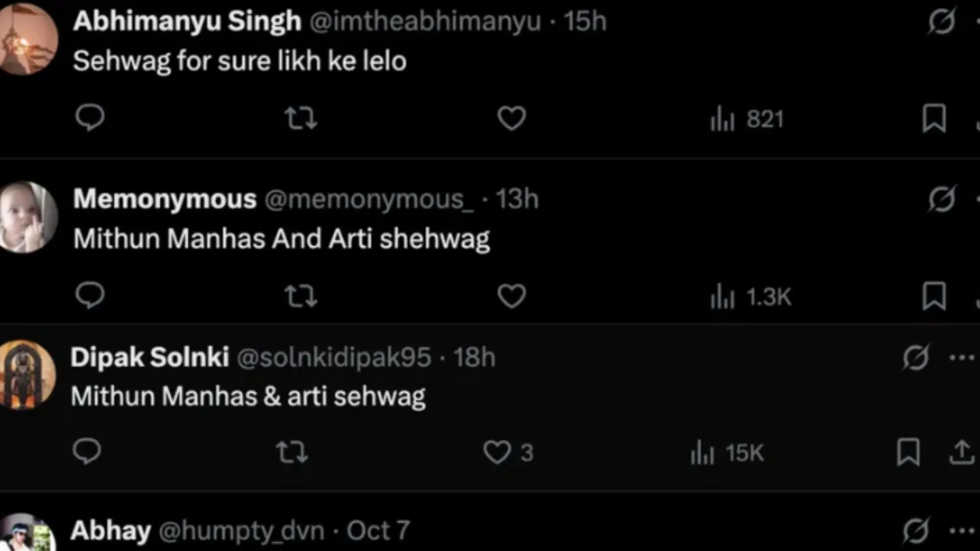Reply to Abhimanyu Singh's tweet
Screen dimensions: 980x551
(90, 117)
